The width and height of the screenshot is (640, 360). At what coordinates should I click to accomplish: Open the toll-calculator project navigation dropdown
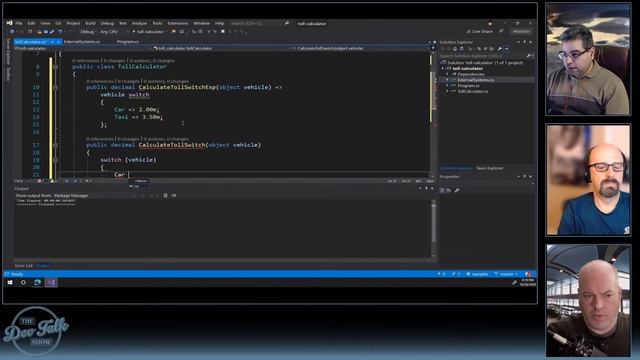(84, 48)
